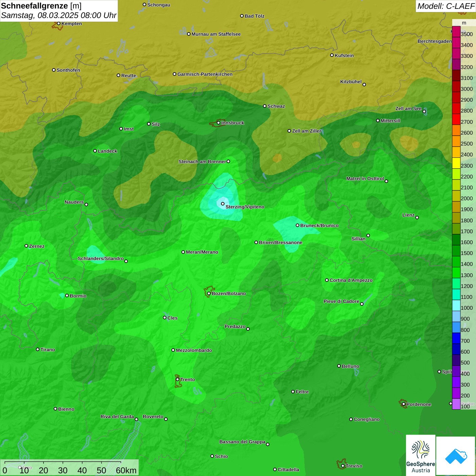
Task: Click the Bozen/Bolzano city marker
Action: [209, 293]
